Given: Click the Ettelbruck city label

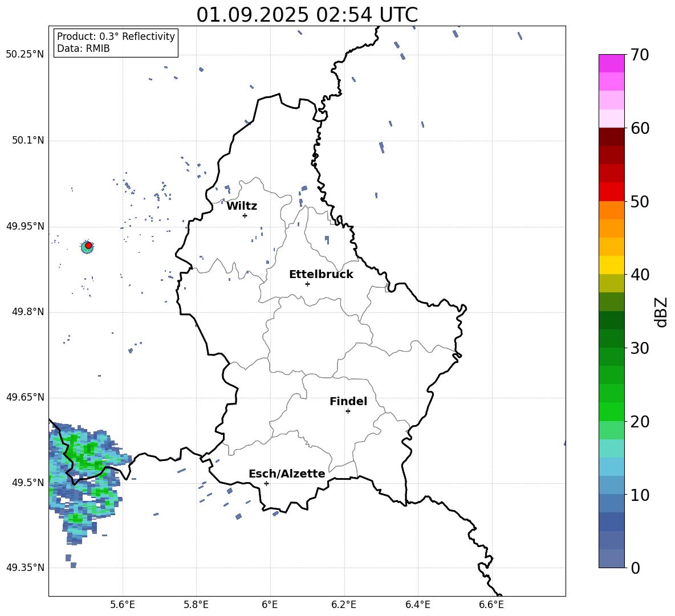Looking at the screenshot, I should tap(321, 274).
